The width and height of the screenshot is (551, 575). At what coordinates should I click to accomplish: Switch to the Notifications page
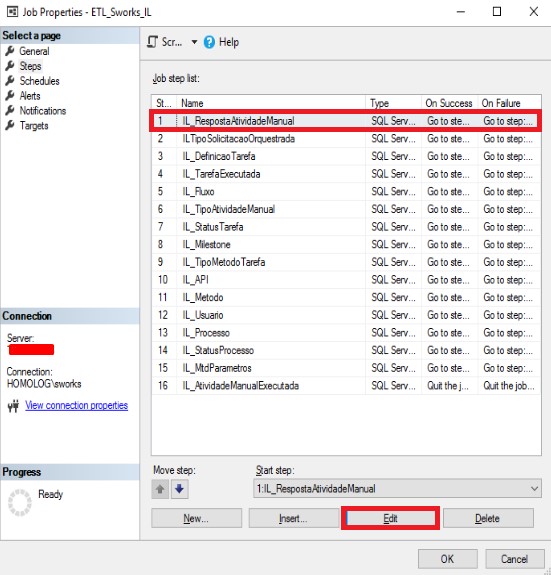click(43, 111)
